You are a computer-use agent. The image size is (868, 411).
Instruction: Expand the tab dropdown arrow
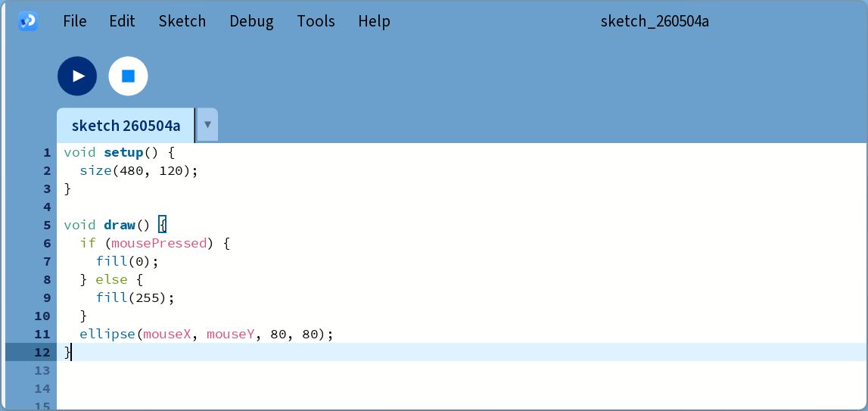pos(207,125)
